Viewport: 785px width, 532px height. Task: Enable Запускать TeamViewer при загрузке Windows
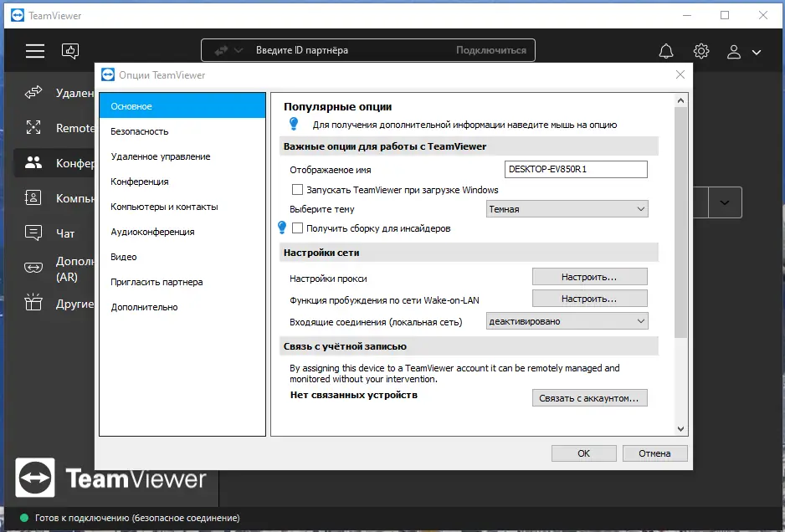point(297,189)
